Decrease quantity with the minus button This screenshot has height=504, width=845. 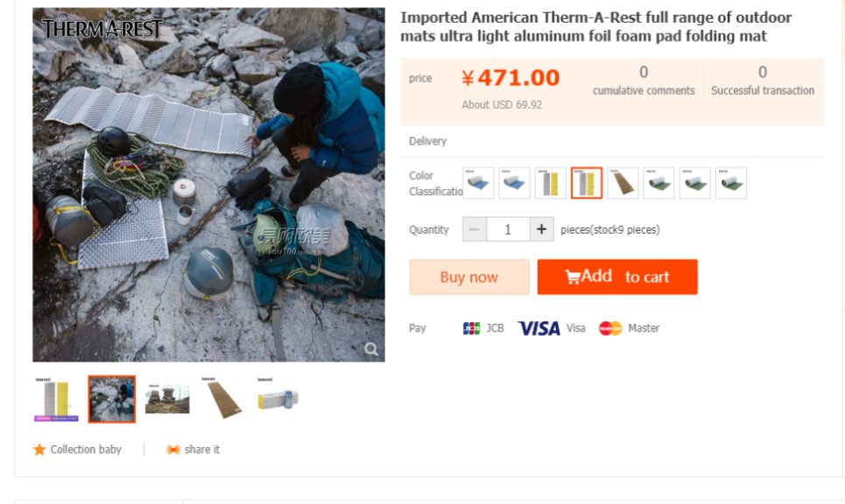point(475,229)
